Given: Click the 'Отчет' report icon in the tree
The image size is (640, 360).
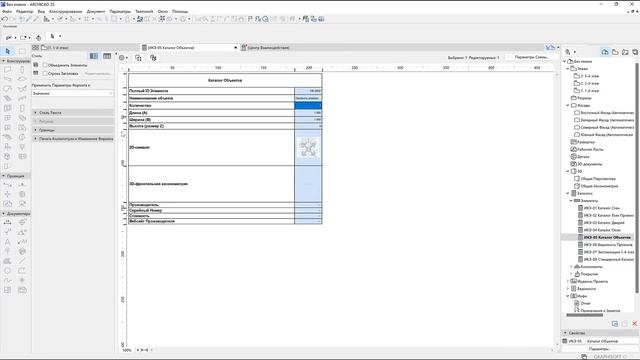Looking at the screenshot, I should [x=577, y=303].
